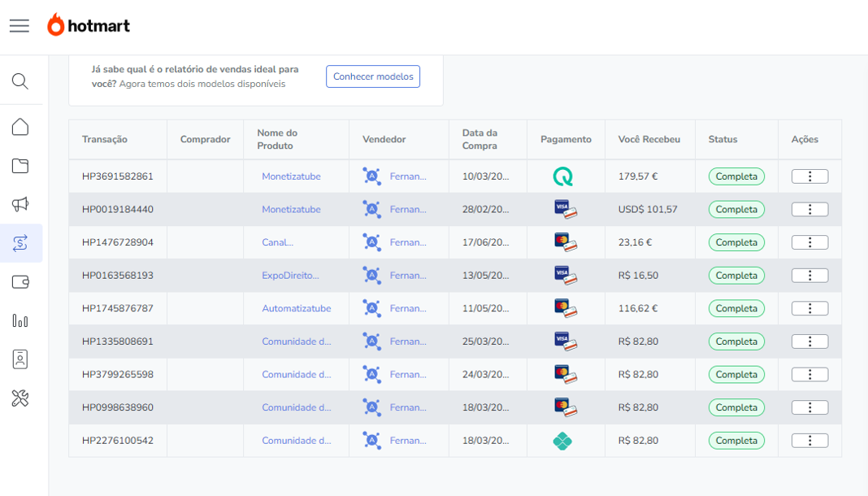This screenshot has width=868, height=496.
Task: Click Mastercard icon for HP3799265598
Action: click(565, 374)
